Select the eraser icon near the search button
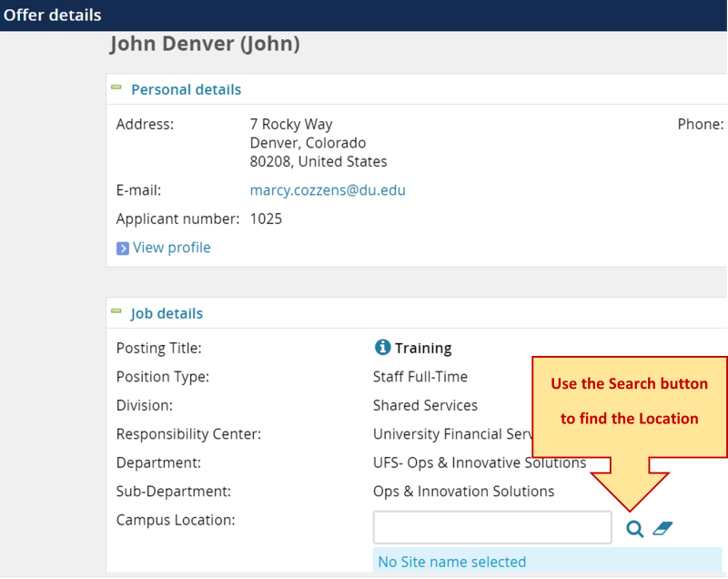The image size is (728, 579). point(662,527)
